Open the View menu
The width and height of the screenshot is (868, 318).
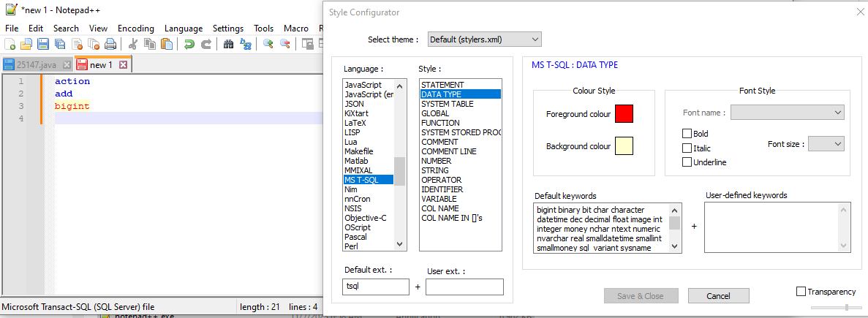tap(98, 29)
